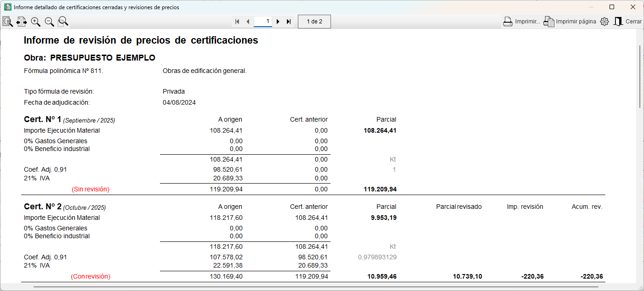The width and height of the screenshot is (644, 291).
Task: Open the settings gear icon
Action: point(604,22)
